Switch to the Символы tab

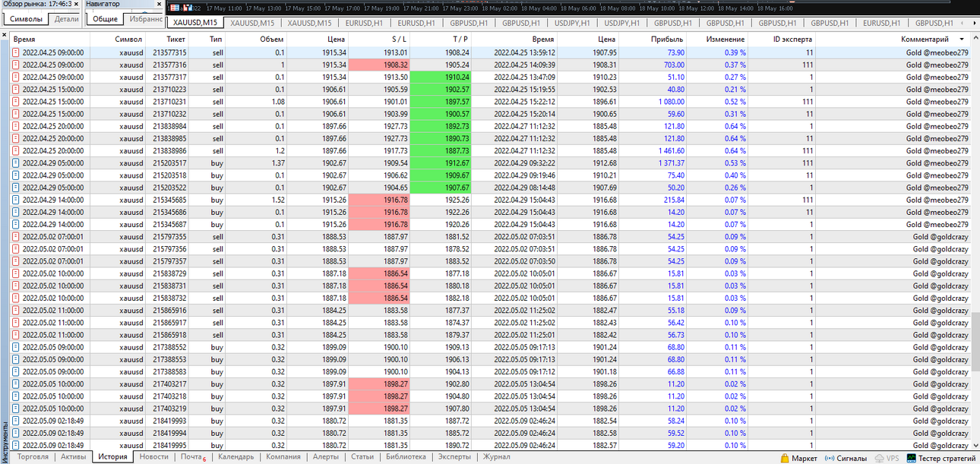pos(26,18)
